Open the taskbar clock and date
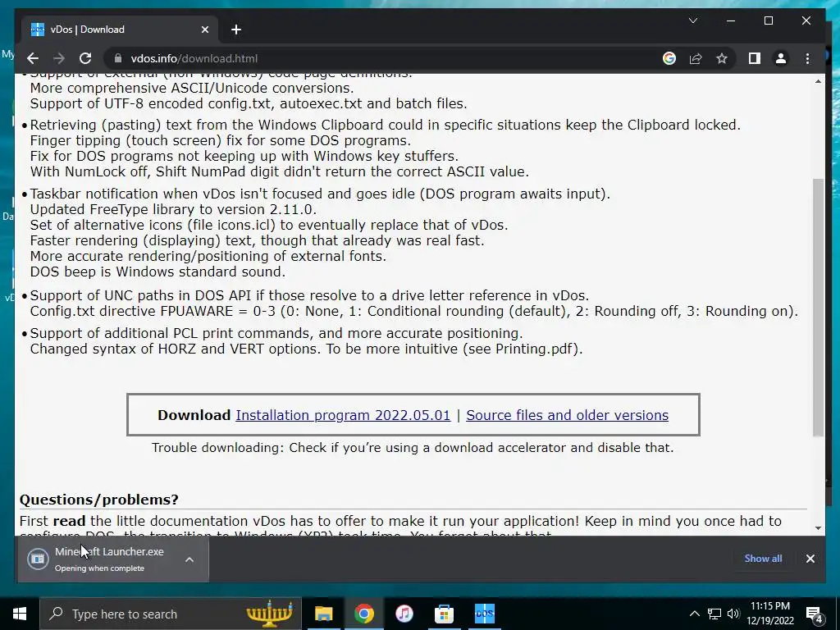Viewport: 840px width, 630px height. pos(769,614)
